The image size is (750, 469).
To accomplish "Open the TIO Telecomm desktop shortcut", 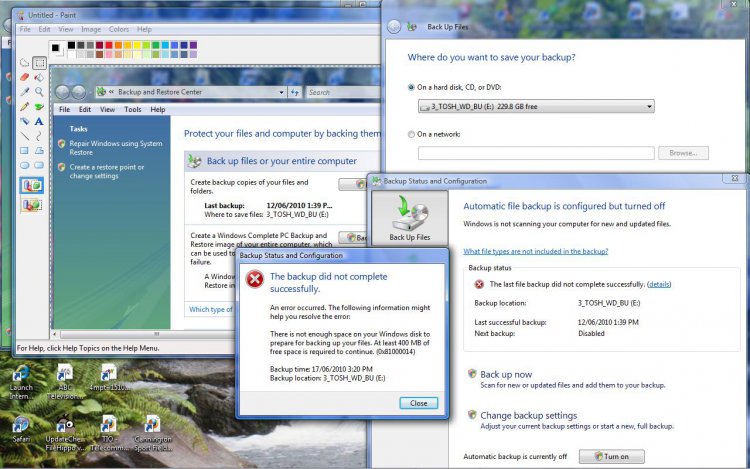I will pos(109,434).
